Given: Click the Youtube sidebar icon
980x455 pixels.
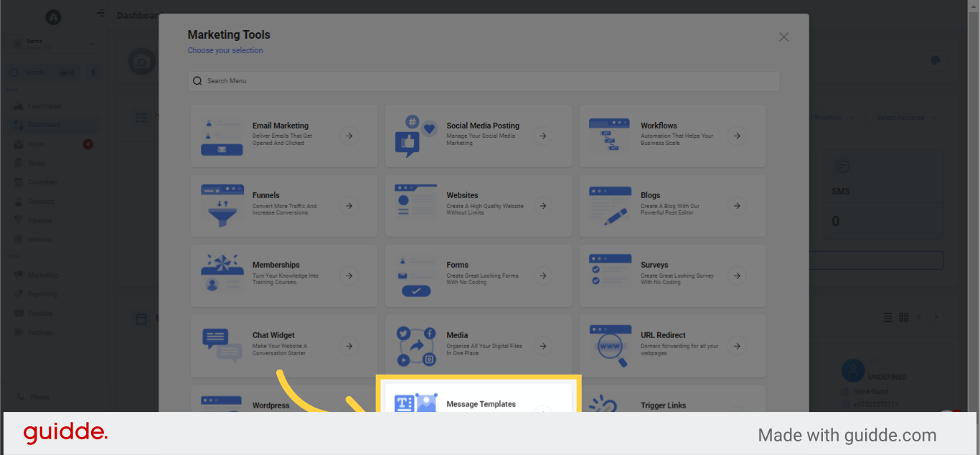Looking at the screenshot, I should (x=17, y=313).
